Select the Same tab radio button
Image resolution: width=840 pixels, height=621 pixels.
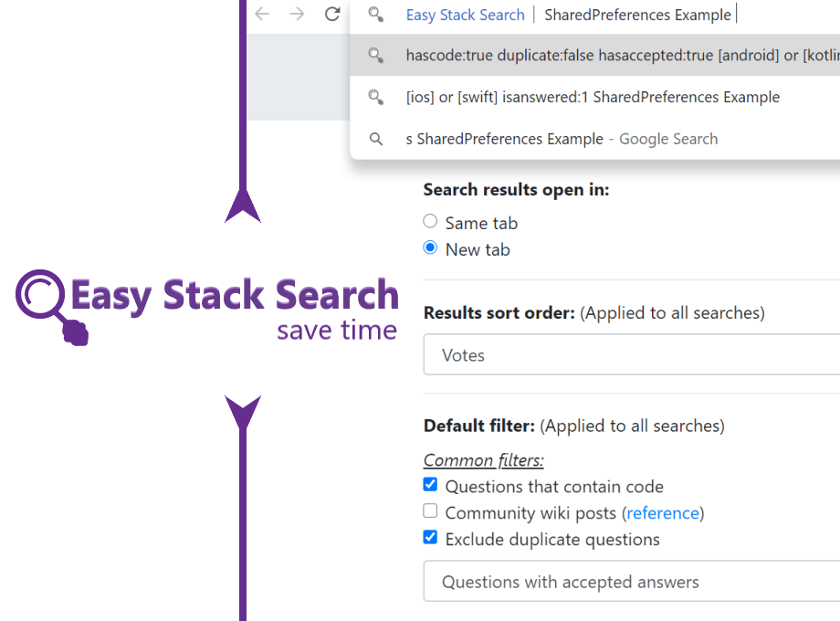pos(430,221)
